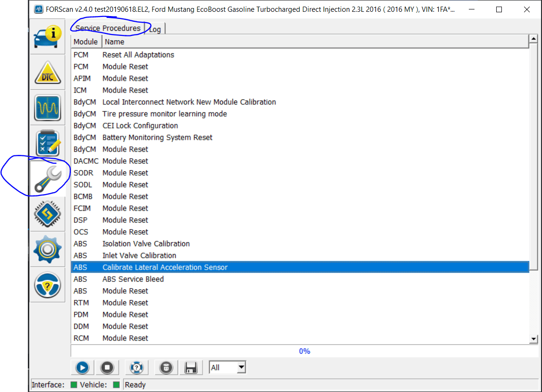Select the OCS Module Reset row
This screenshot has width=542, height=392.
300,232
